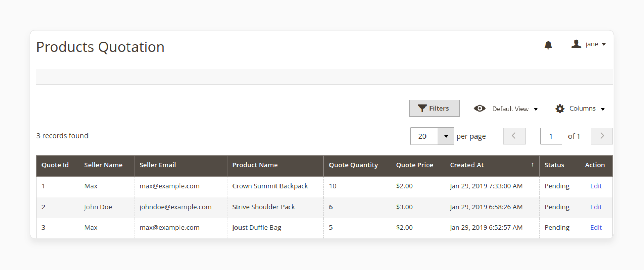Expand the Columns dropdown

[x=603, y=109]
